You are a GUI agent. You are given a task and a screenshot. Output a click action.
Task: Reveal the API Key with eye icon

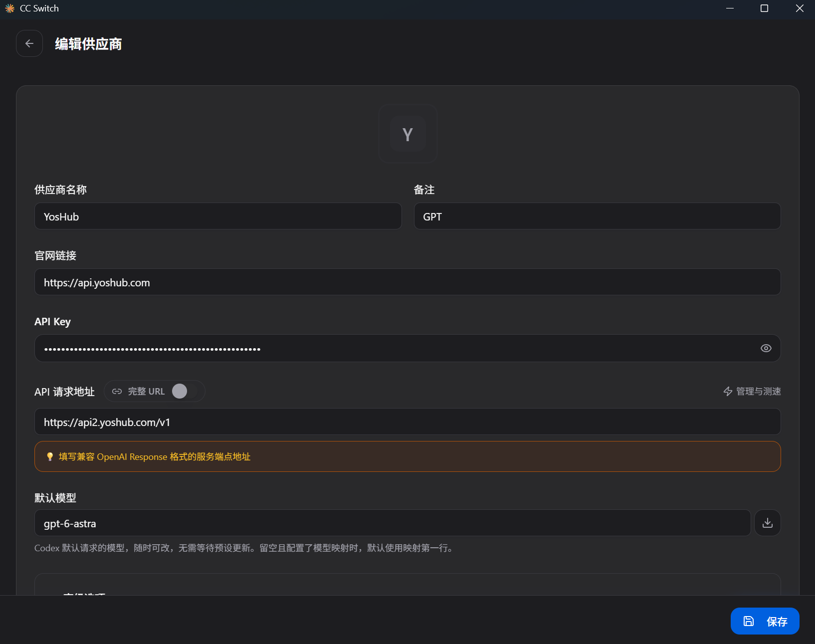tap(766, 348)
